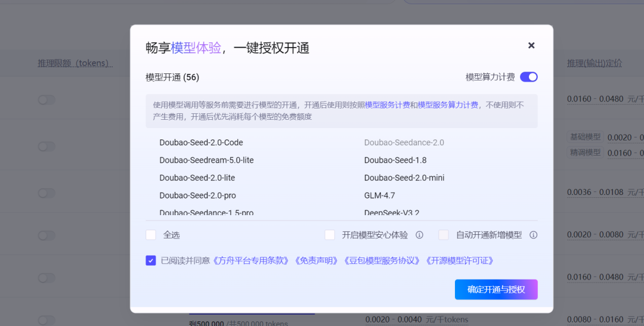The height and width of the screenshot is (326, 644).
Task: Select the Doubao-Seed-1.8 model entry
Action: (395, 160)
